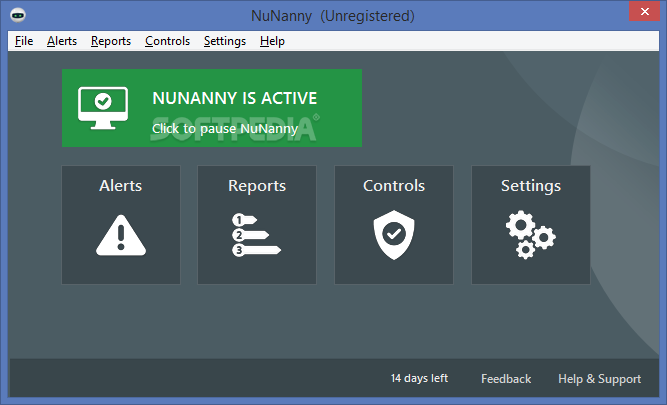Click the shield checkmark Controls icon

(394, 235)
